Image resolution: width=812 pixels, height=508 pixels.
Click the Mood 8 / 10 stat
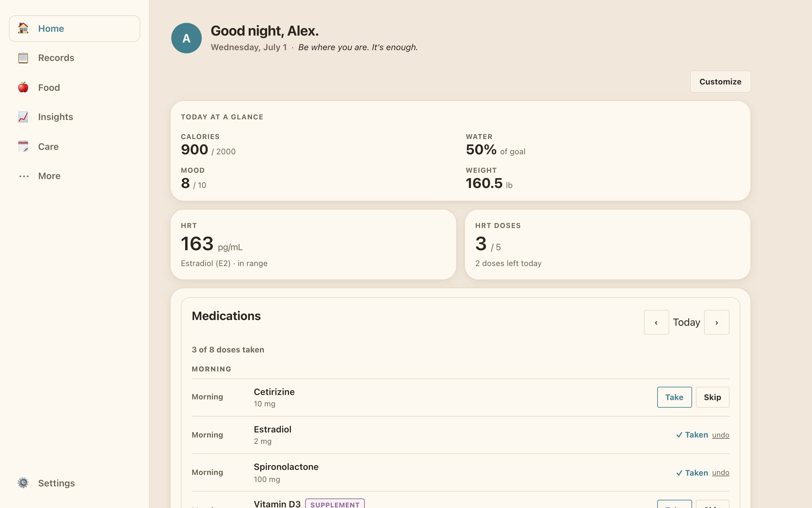193,179
